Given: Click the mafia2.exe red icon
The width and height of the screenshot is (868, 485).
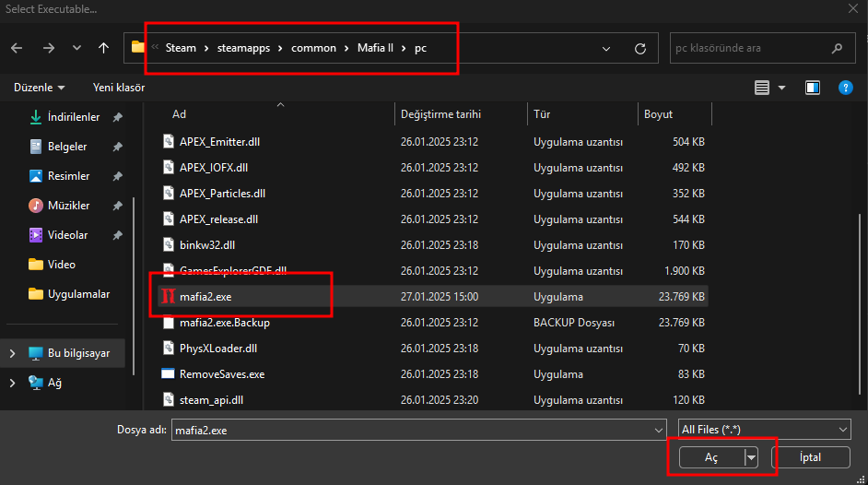Looking at the screenshot, I should 169,296.
